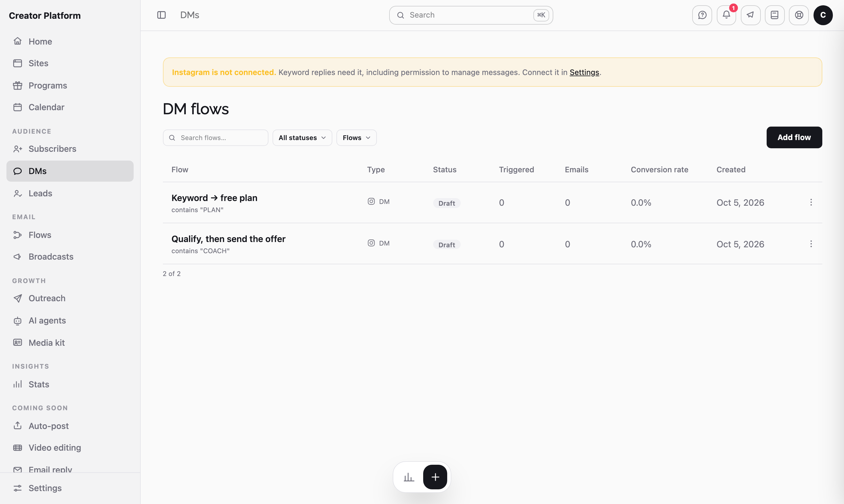Screen dimensions: 844x504
Task: Toggle the sidebar panel icon
Action: point(161,15)
